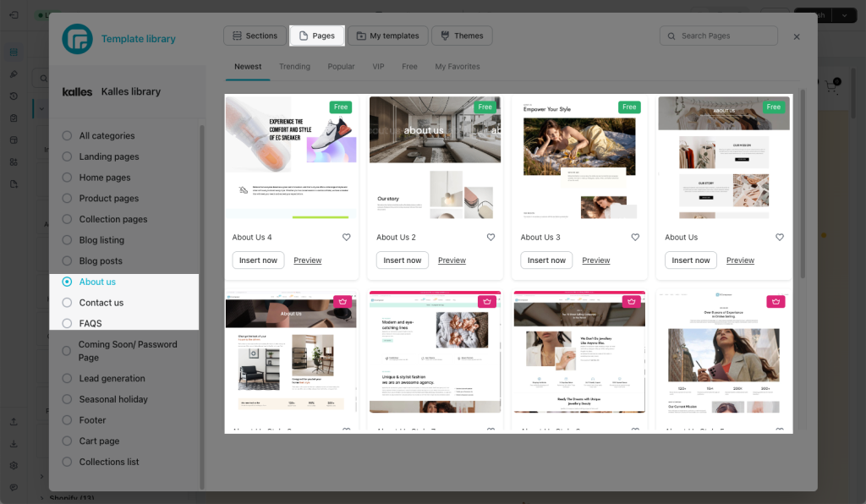Viewport: 866px width, 504px height.
Task: Open My Favorites tab
Action: [458, 67]
